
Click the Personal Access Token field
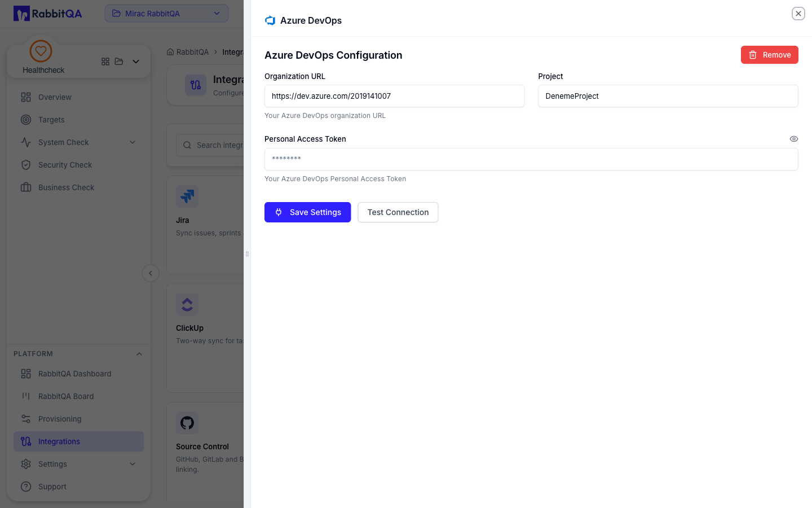click(x=531, y=159)
